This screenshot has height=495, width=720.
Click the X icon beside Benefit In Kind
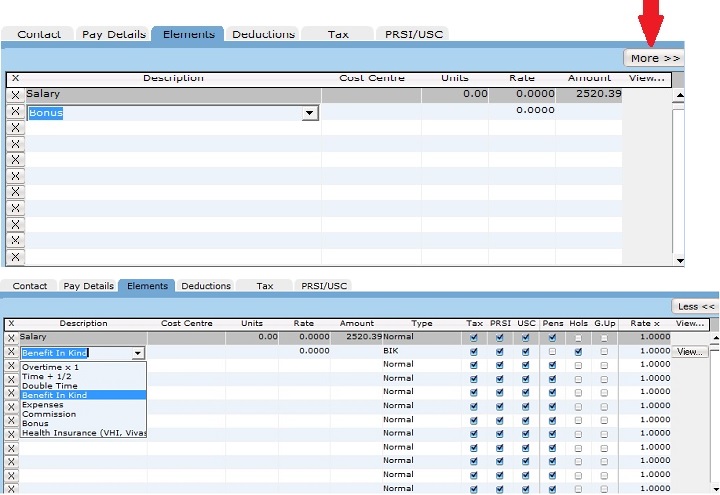(x=11, y=352)
